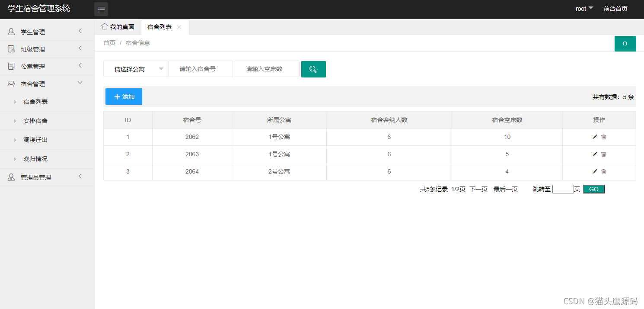The height and width of the screenshot is (309, 644).
Task: Click the refresh button at top right
Action: (x=625, y=44)
